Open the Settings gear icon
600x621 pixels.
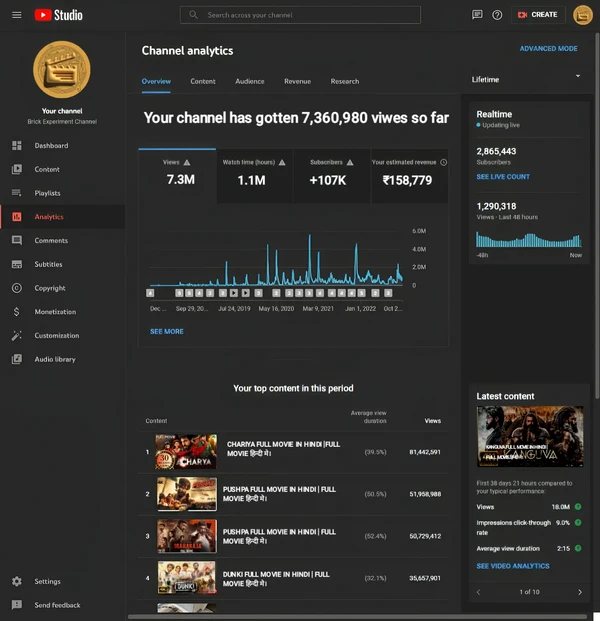pos(17,581)
